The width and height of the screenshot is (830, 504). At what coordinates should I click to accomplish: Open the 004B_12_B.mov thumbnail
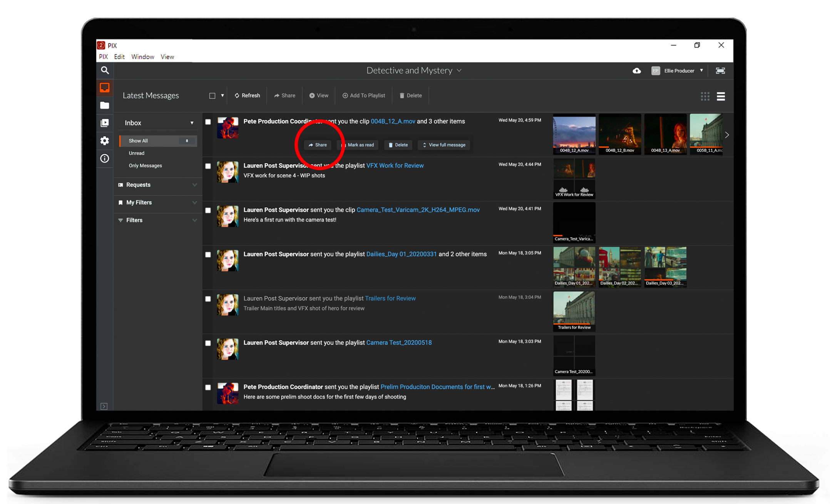pos(619,134)
